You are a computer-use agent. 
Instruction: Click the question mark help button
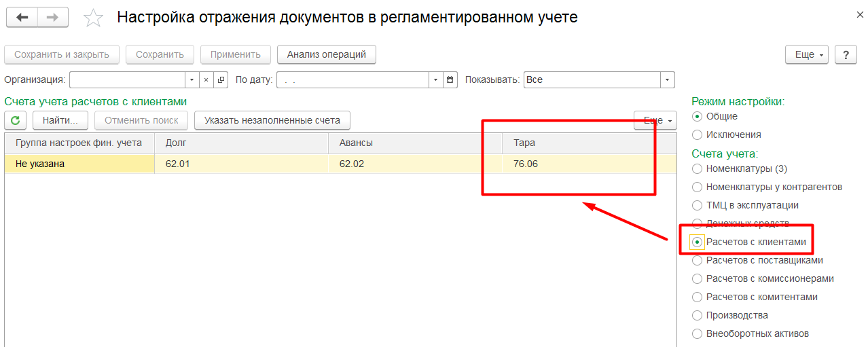click(846, 55)
